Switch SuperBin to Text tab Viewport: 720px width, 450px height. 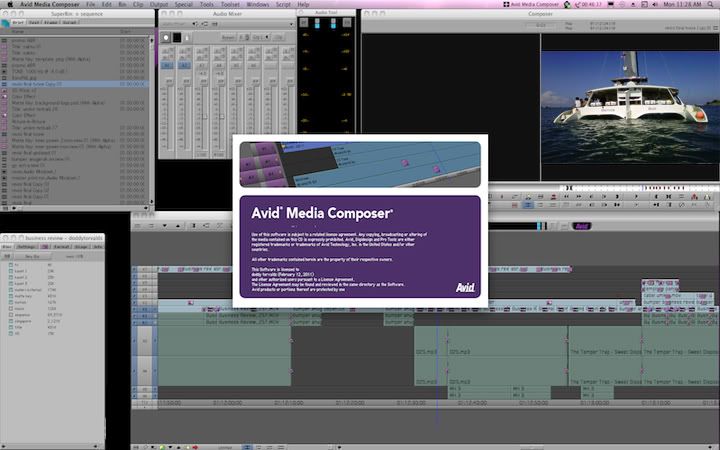[x=34, y=22]
